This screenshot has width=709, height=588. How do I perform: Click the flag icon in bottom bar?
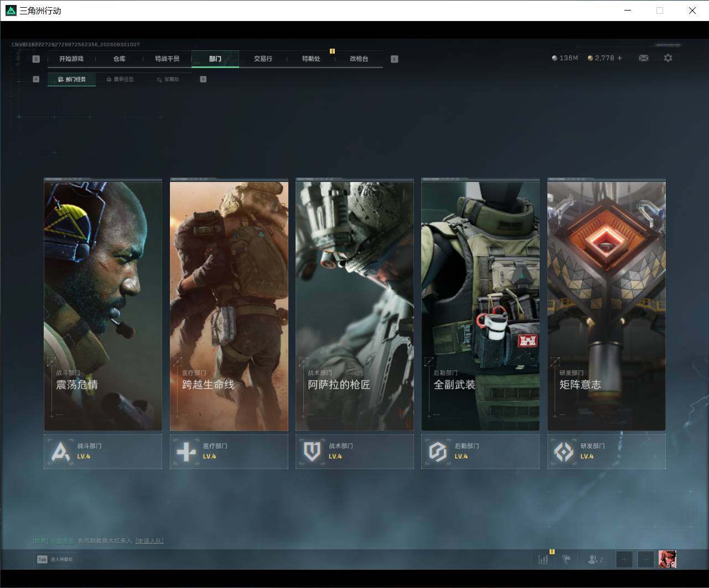pos(566,559)
